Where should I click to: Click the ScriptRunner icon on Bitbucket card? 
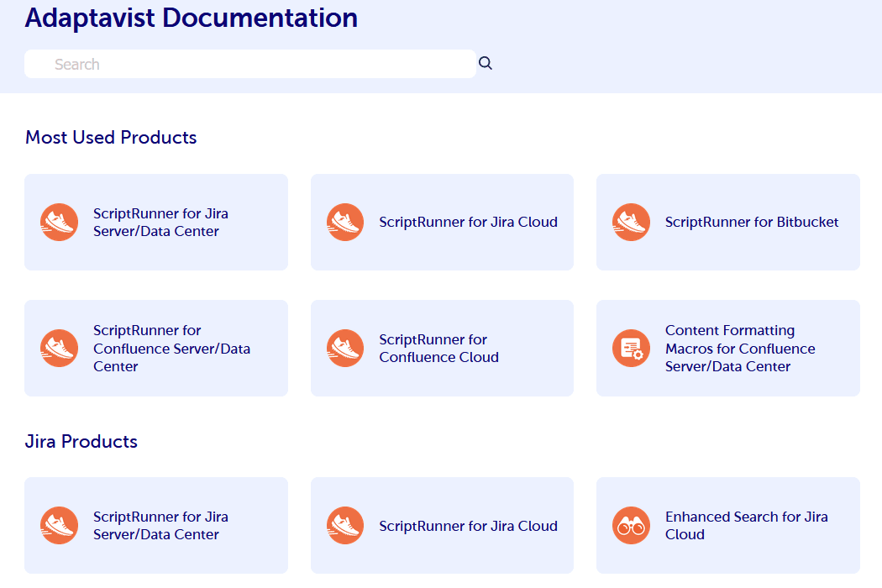click(x=631, y=222)
